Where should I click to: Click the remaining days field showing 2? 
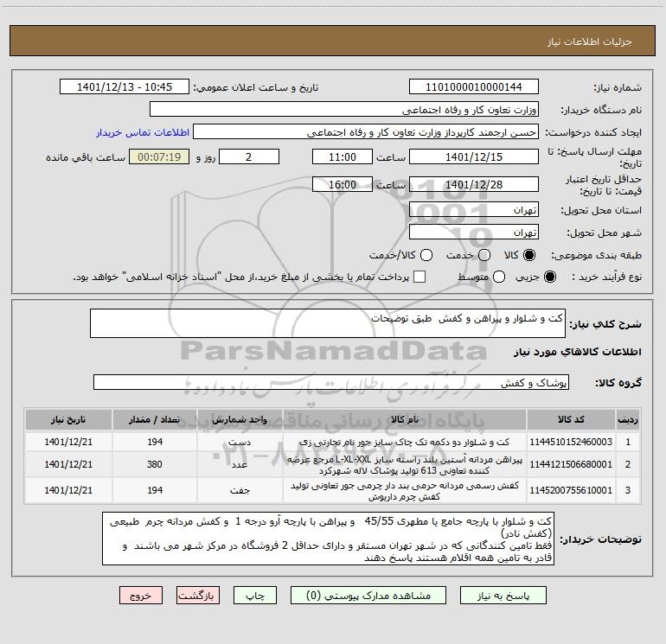click(x=249, y=157)
